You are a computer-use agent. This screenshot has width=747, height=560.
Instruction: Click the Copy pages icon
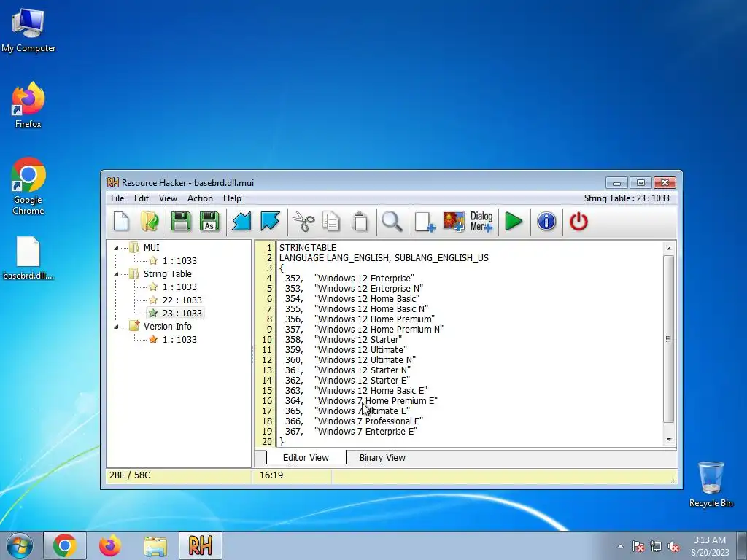coord(331,222)
